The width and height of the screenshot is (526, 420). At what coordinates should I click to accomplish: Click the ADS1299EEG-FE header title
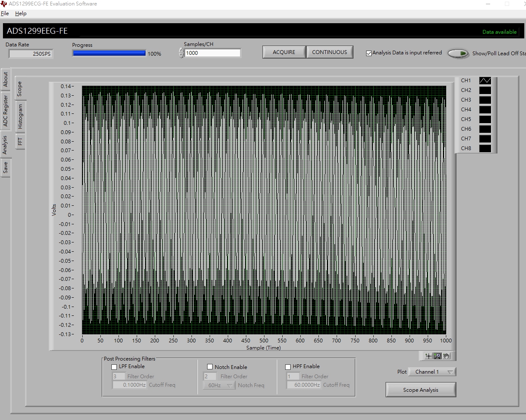[37, 31]
